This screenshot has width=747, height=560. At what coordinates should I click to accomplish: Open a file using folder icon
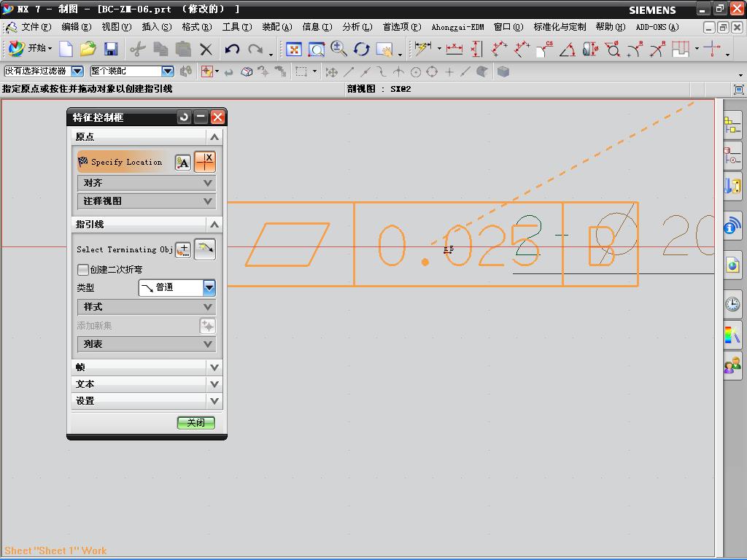(88, 49)
